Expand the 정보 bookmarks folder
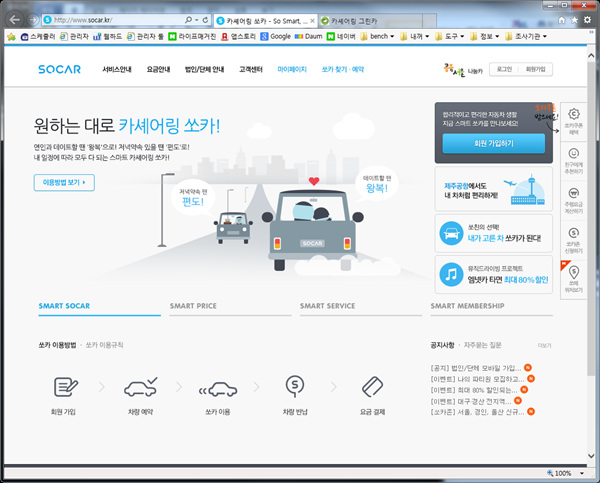Viewport: 600px width, 483px height. 484,36
